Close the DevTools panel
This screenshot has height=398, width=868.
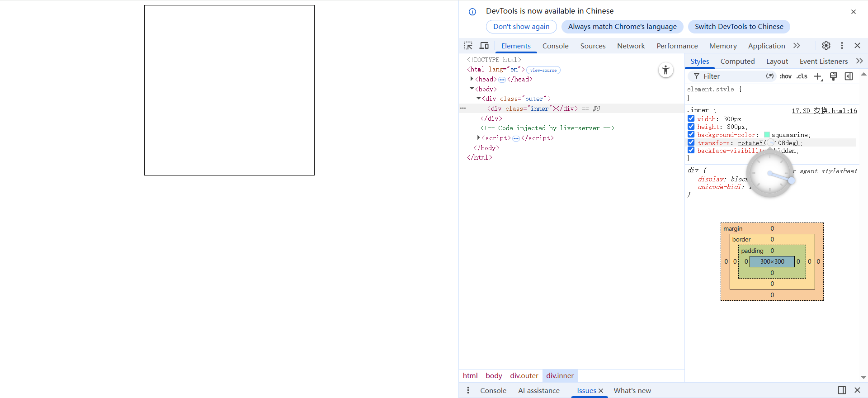tap(857, 46)
